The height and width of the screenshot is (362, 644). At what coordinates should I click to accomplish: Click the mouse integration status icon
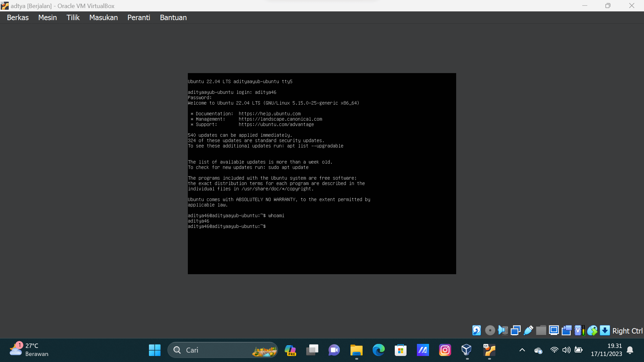click(592, 330)
